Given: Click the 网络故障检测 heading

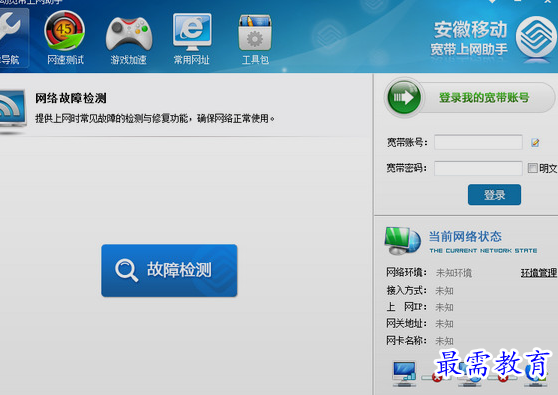Looking at the screenshot, I should [x=71, y=98].
